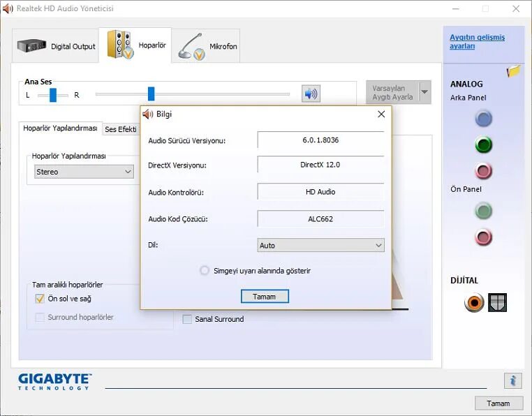Click the Bilgi dialog speaker icon
Screen dimensions: 532x416
147,114
